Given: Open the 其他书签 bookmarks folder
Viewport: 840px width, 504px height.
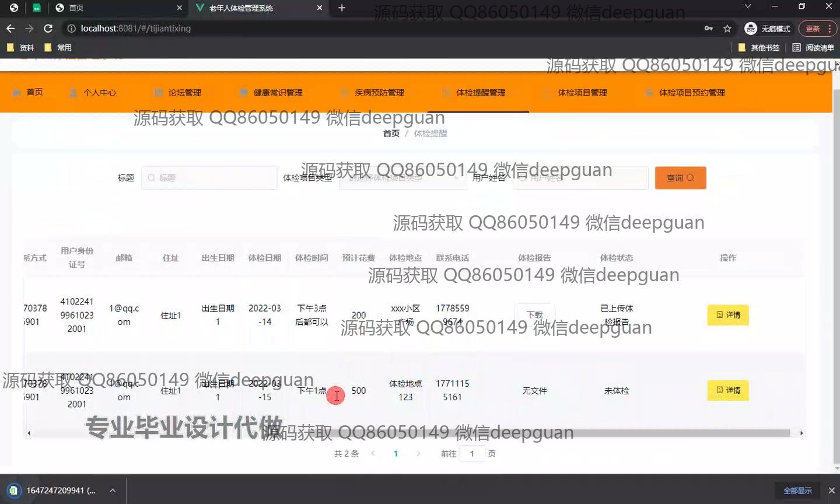Looking at the screenshot, I should [x=759, y=48].
